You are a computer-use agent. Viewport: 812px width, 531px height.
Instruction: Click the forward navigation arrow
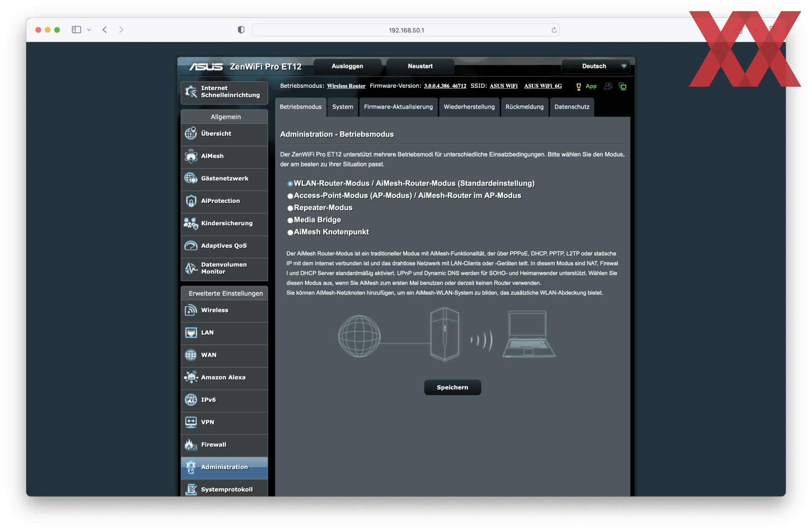point(121,30)
